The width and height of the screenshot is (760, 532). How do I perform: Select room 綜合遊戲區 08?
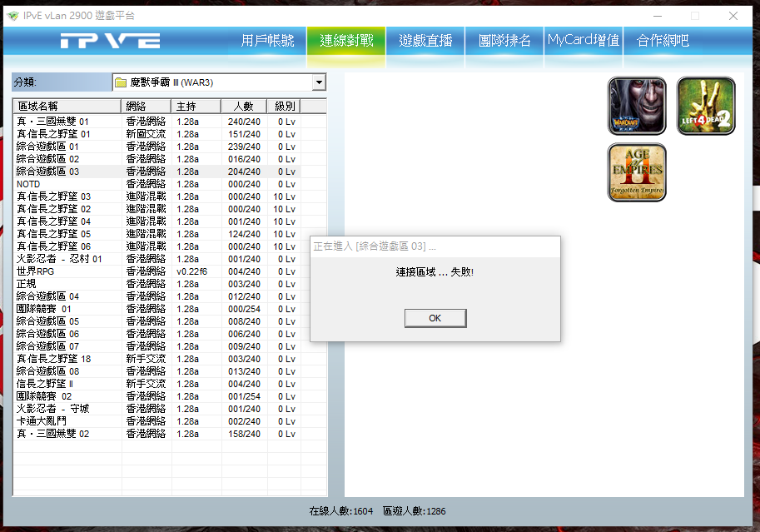pyautogui.click(x=157, y=371)
